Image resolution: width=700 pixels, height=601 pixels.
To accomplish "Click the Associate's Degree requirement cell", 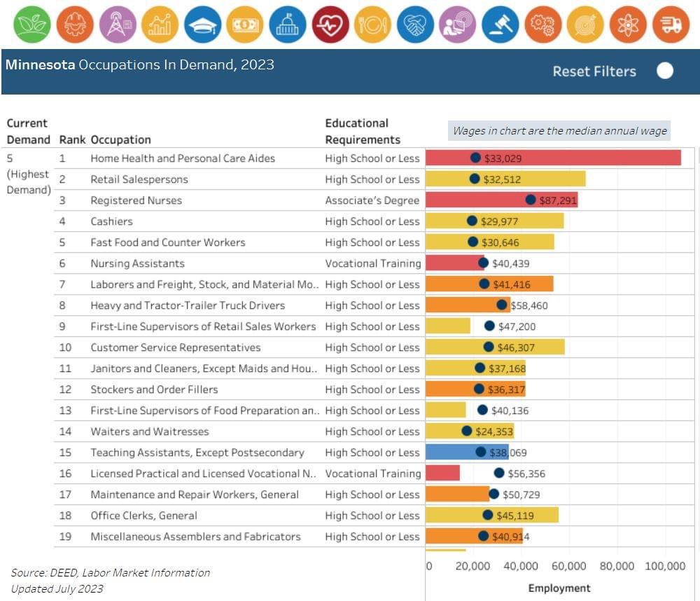I will (372, 200).
